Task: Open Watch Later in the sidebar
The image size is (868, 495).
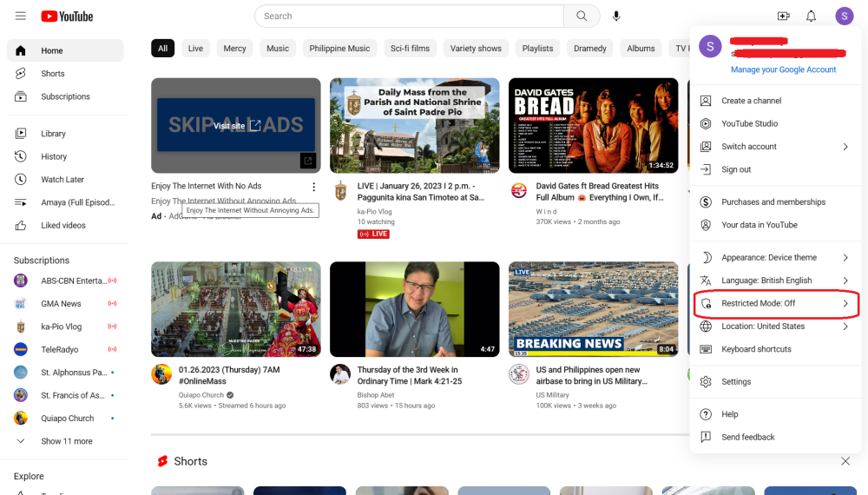Action: click(x=65, y=180)
